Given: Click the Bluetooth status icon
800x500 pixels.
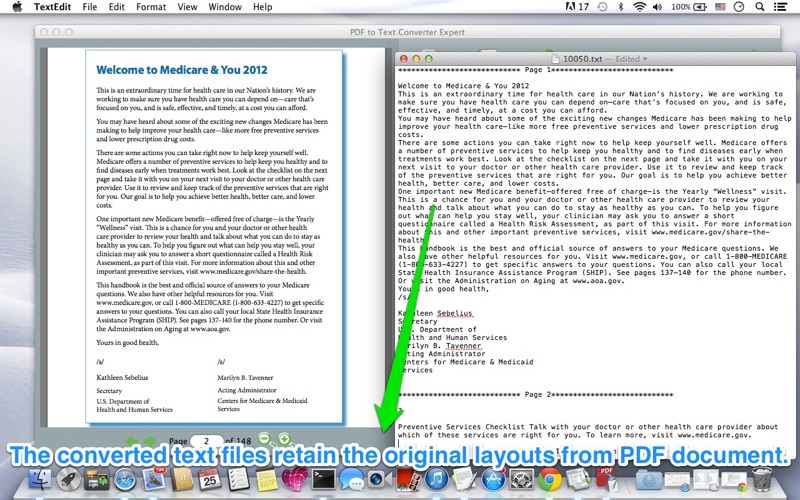Looking at the screenshot, I should pyautogui.click(x=621, y=7).
